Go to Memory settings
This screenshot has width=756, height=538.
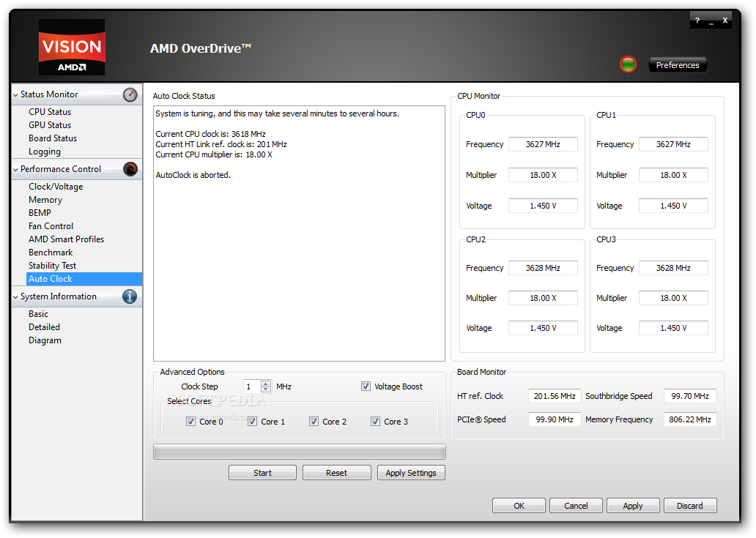click(45, 200)
